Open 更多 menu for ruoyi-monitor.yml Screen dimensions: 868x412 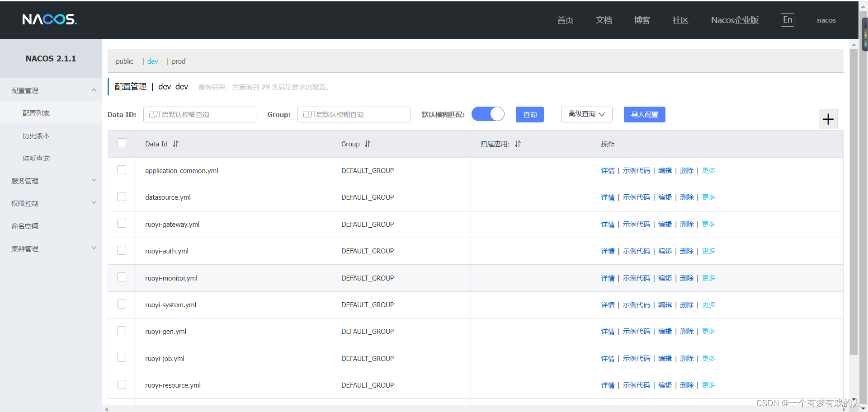click(x=708, y=278)
